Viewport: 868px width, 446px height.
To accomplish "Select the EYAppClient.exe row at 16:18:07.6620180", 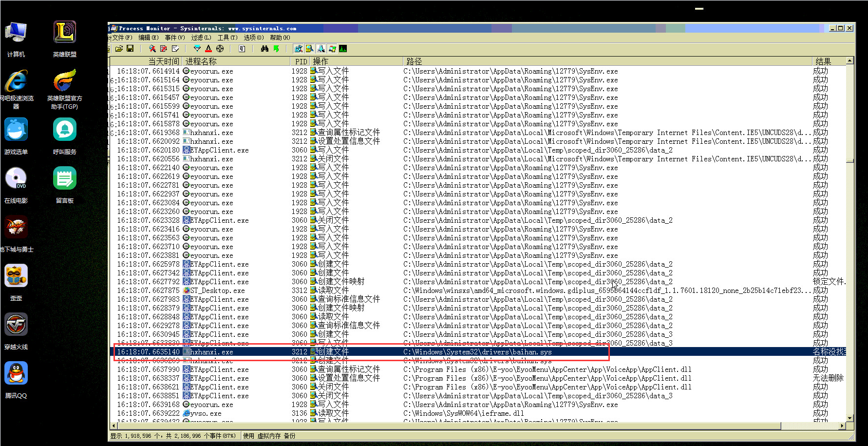I will click(478, 150).
